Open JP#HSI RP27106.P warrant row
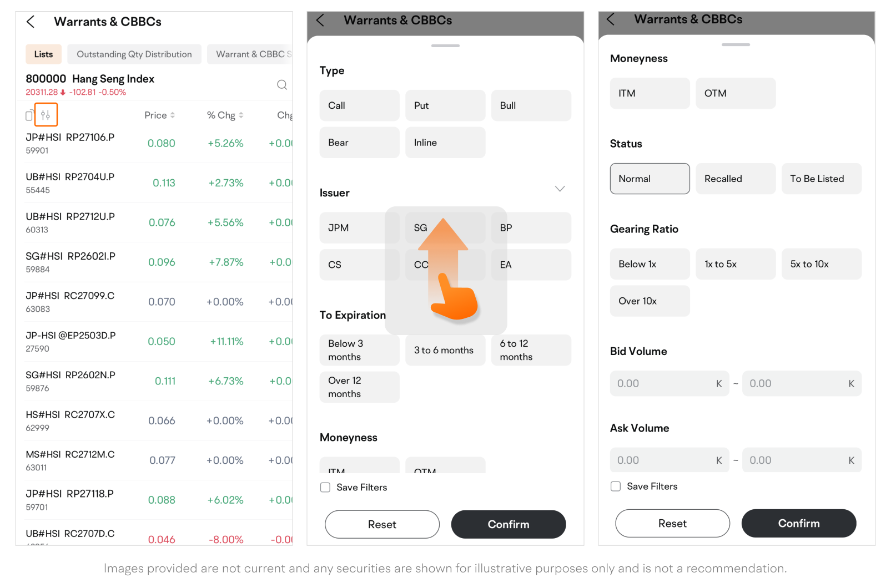 click(x=71, y=143)
